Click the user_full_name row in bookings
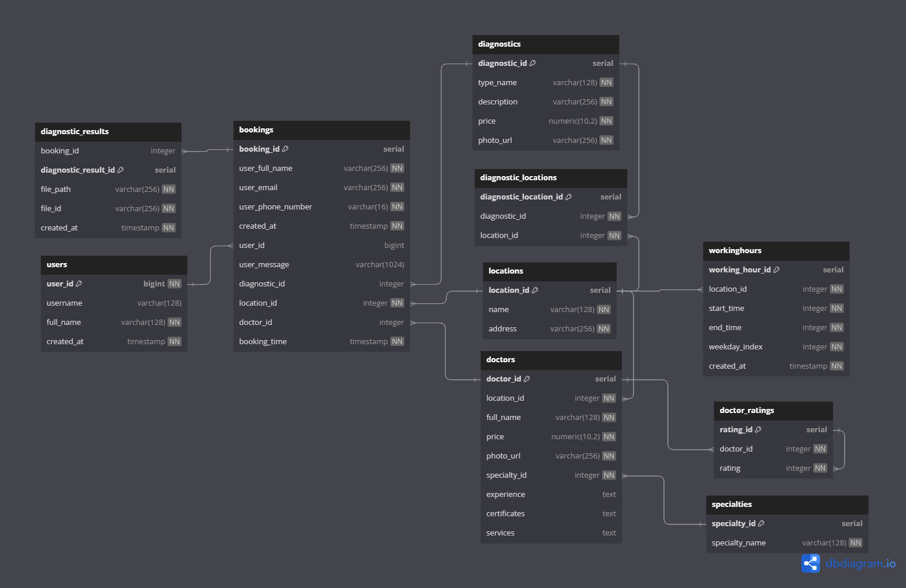Viewport: 906px width, 588px height. click(x=321, y=169)
